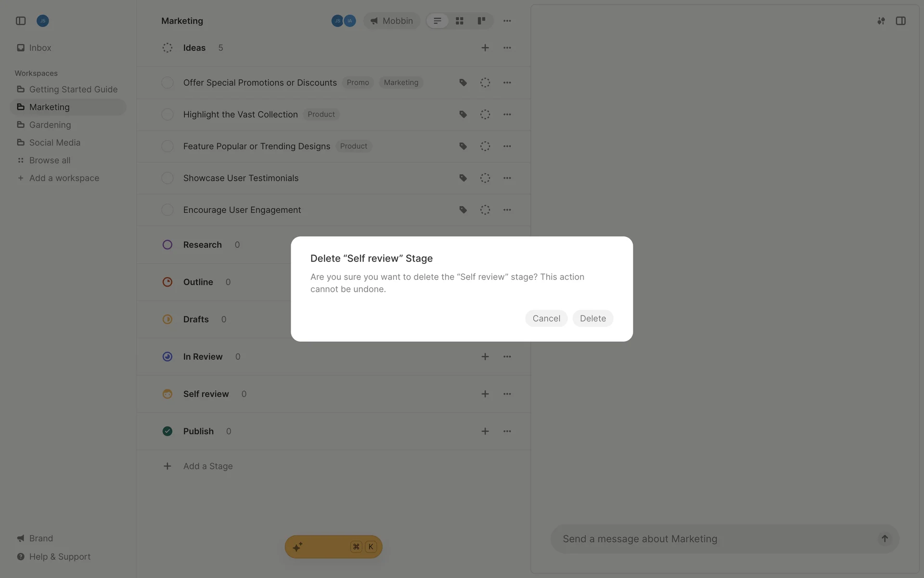
Task: Open the Ideas stage more options menu
Action: pyautogui.click(x=507, y=48)
